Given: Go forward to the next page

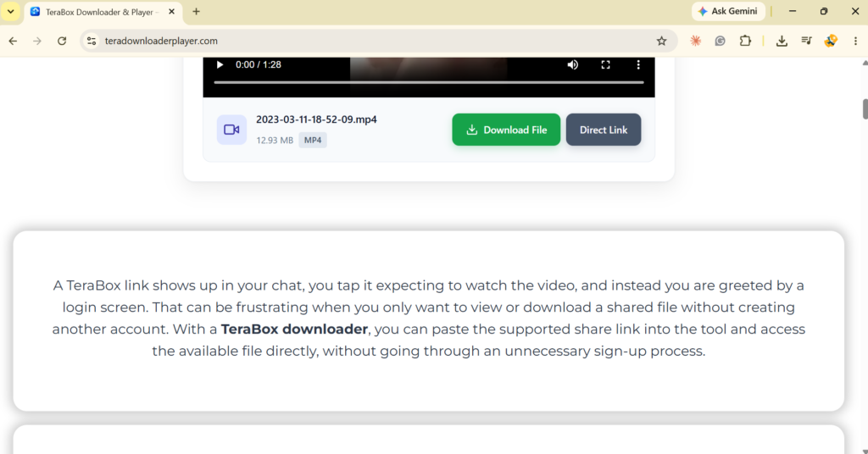Looking at the screenshot, I should point(37,41).
